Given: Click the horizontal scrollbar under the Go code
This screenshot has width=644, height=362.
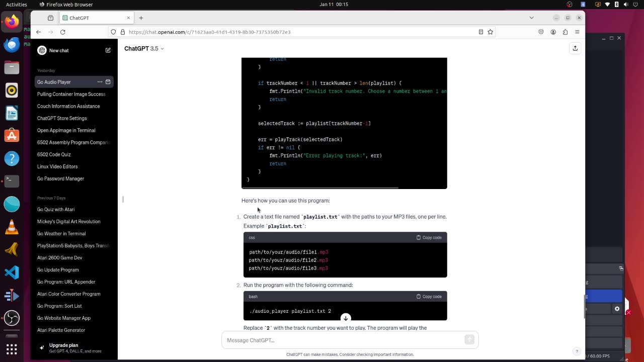Looking at the screenshot, I should point(320,187).
